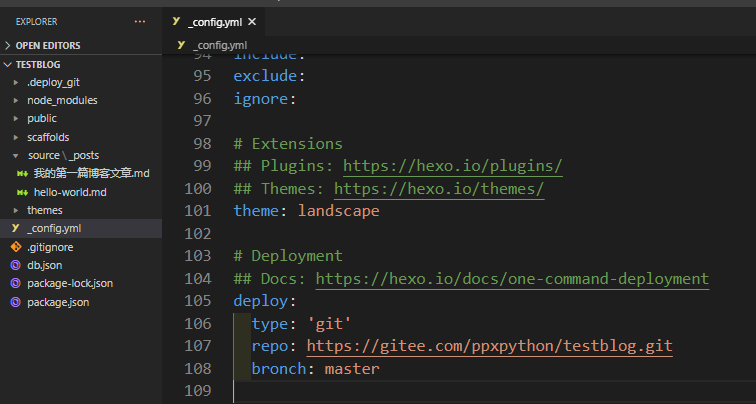The width and height of the screenshot is (756, 404).
Task: Expand the node_modules folder
Action: pyautogui.click(x=62, y=100)
